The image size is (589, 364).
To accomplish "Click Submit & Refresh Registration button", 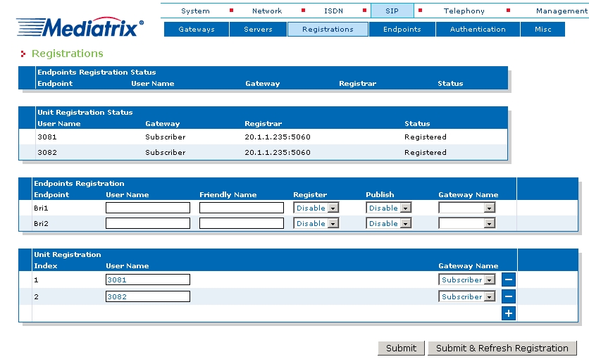I will pyautogui.click(x=502, y=349).
